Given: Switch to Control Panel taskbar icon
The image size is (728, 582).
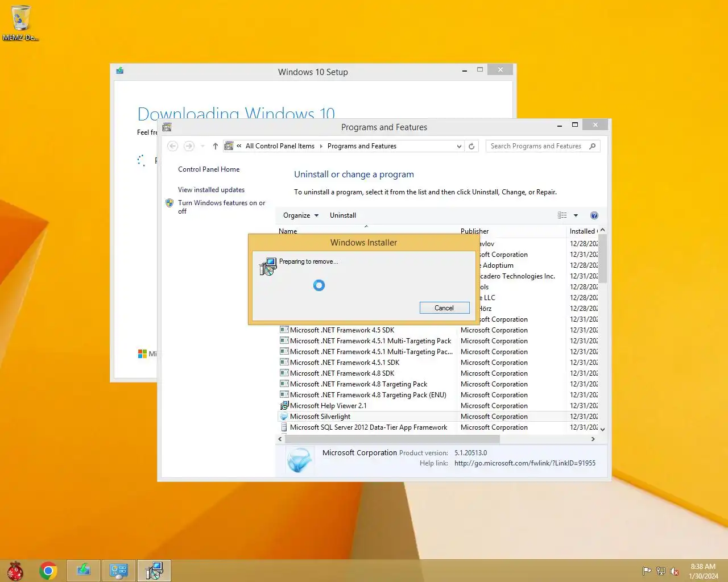Looking at the screenshot, I should 119,571.
